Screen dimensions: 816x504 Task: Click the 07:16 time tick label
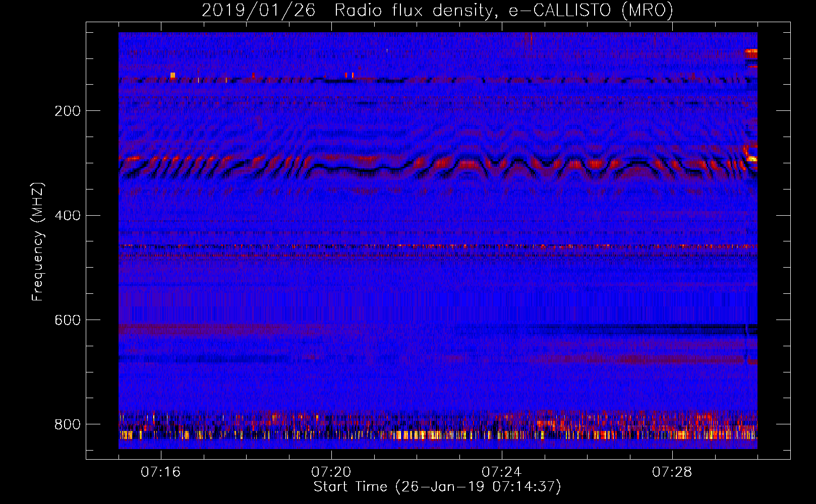point(161,472)
